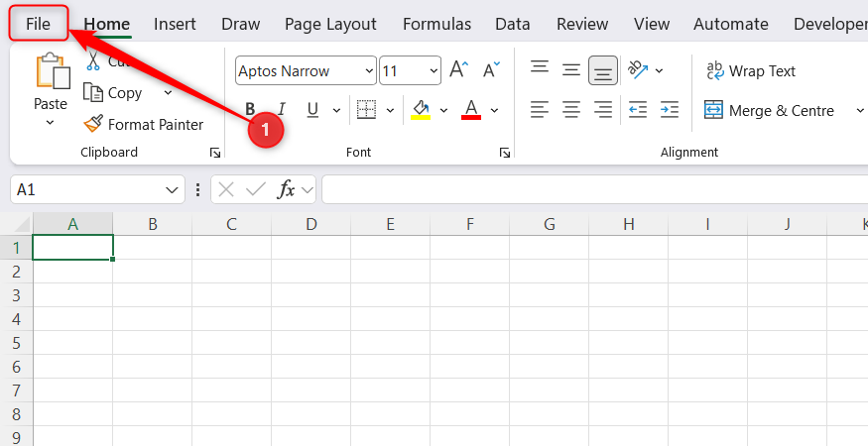Decrease cell indent

[638, 110]
